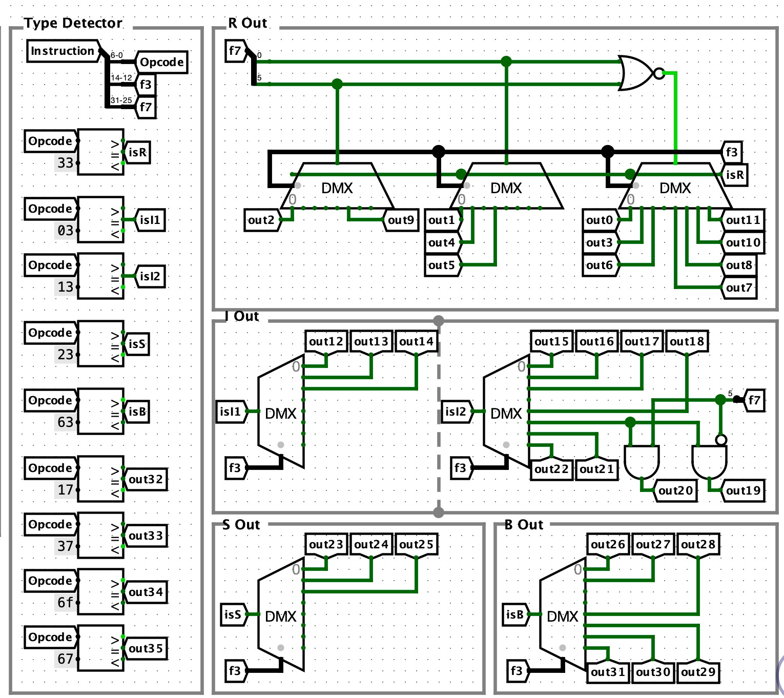This screenshot has height=698, width=784.
Task: Select the DMX in the S Out section
Action: click(x=281, y=614)
